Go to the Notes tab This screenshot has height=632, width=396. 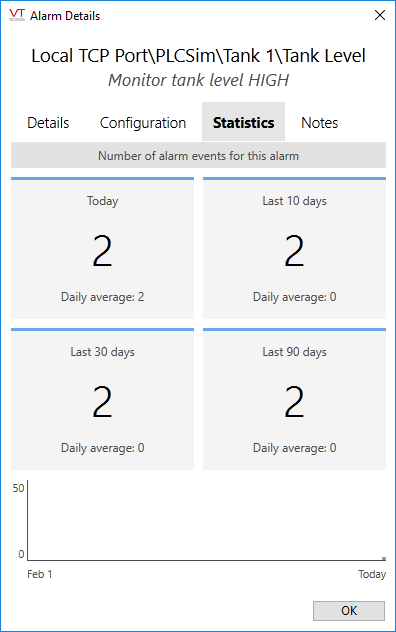pos(319,123)
